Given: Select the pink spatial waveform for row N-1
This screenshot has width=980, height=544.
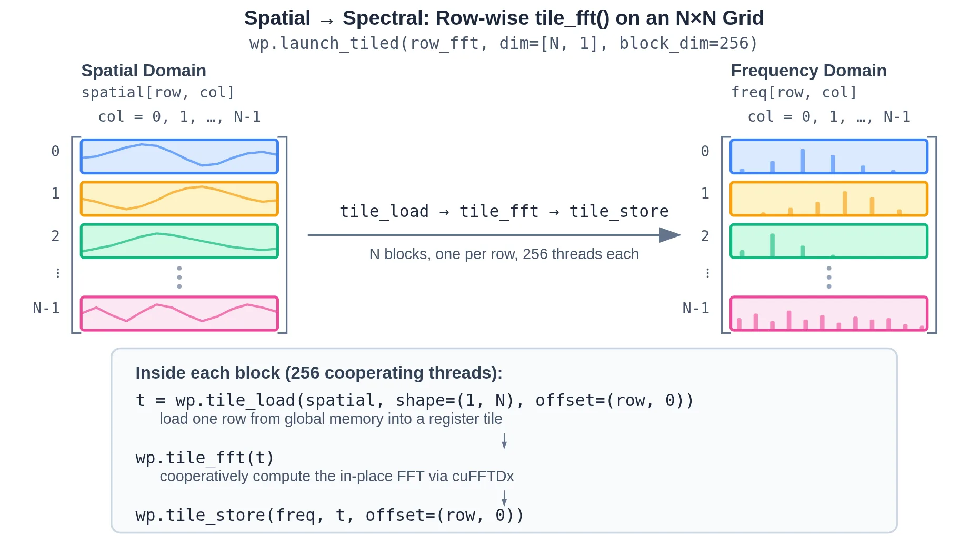Looking at the screenshot, I should pyautogui.click(x=179, y=313).
